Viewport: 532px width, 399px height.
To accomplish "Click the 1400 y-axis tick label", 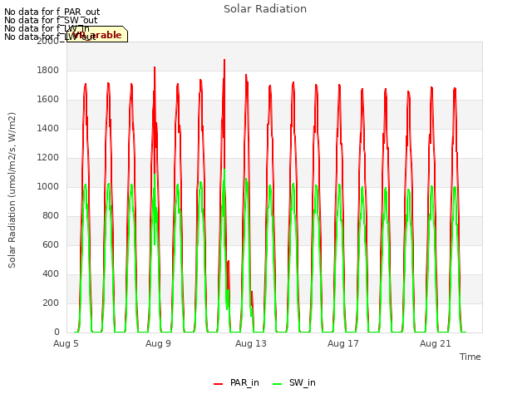I will coord(48,128).
